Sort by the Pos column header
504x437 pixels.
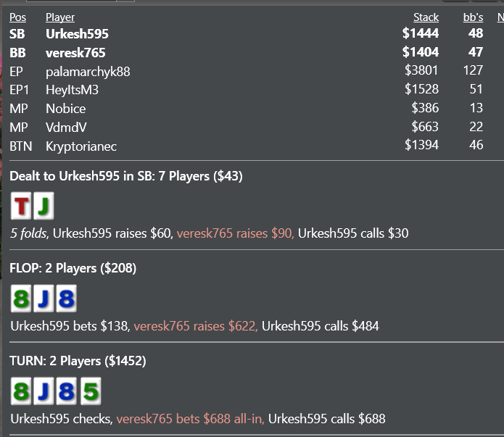tap(17, 17)
